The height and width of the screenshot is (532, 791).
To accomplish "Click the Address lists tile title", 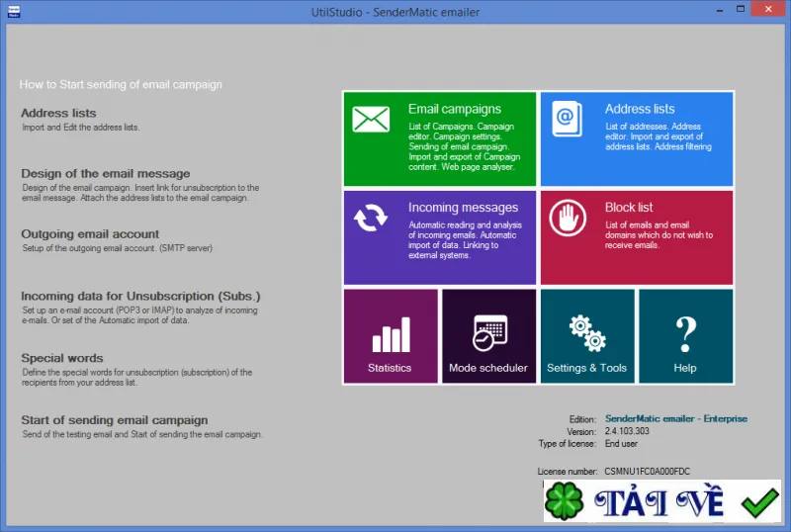I will [x=640, y=109].
